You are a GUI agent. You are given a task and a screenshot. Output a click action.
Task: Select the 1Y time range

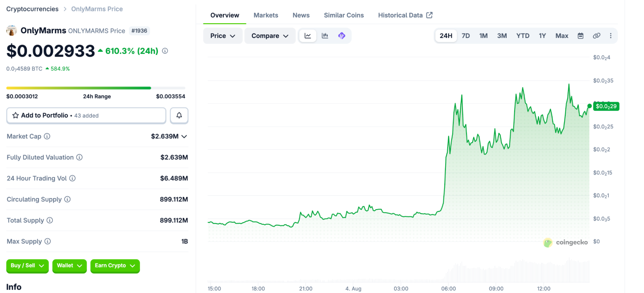tap(543, 36)
